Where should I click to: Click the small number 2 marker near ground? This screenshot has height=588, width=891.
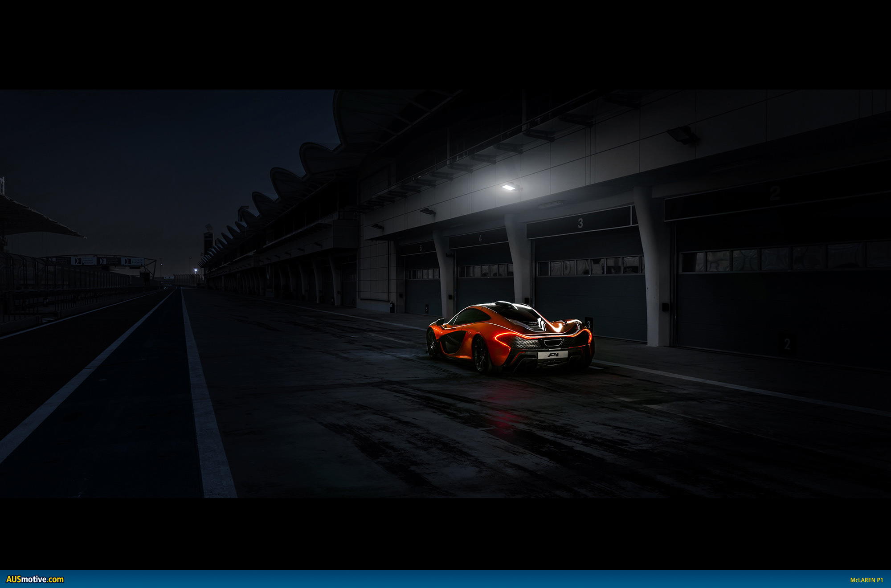787,344
